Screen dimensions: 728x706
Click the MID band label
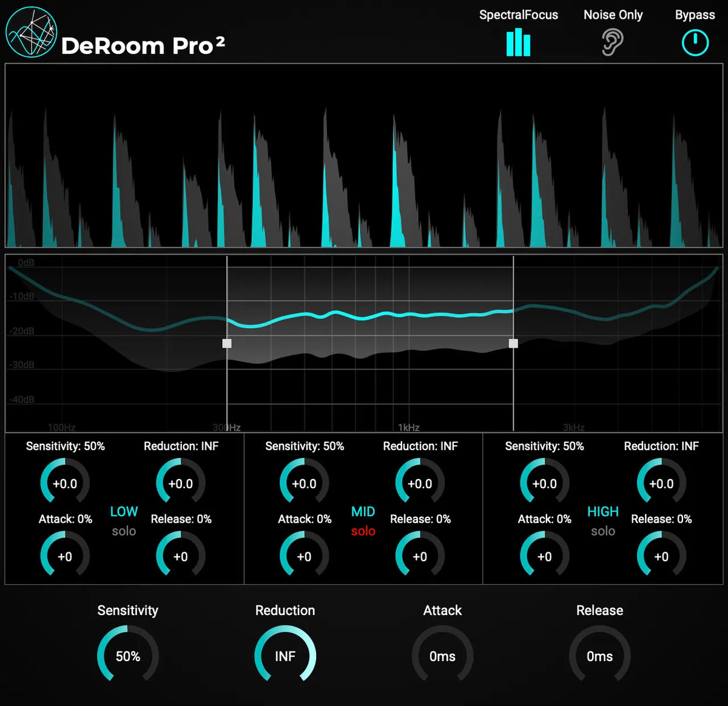[x=362, y=511]
